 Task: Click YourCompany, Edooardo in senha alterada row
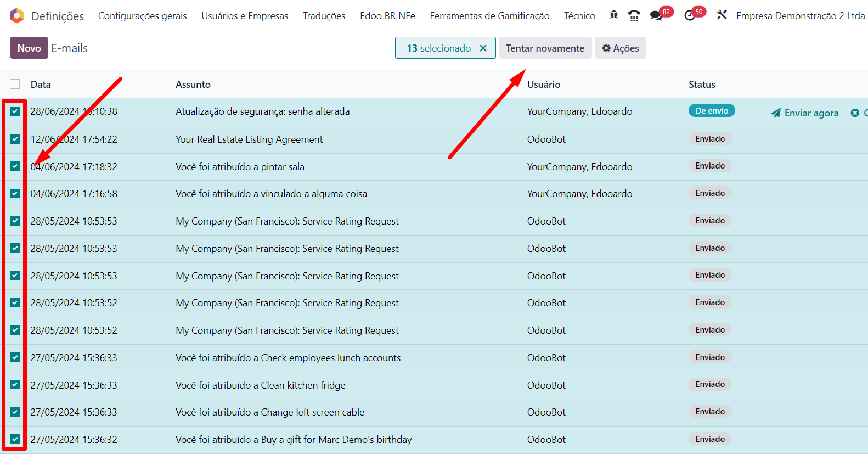pyautogui.click(x=579, y=111)
